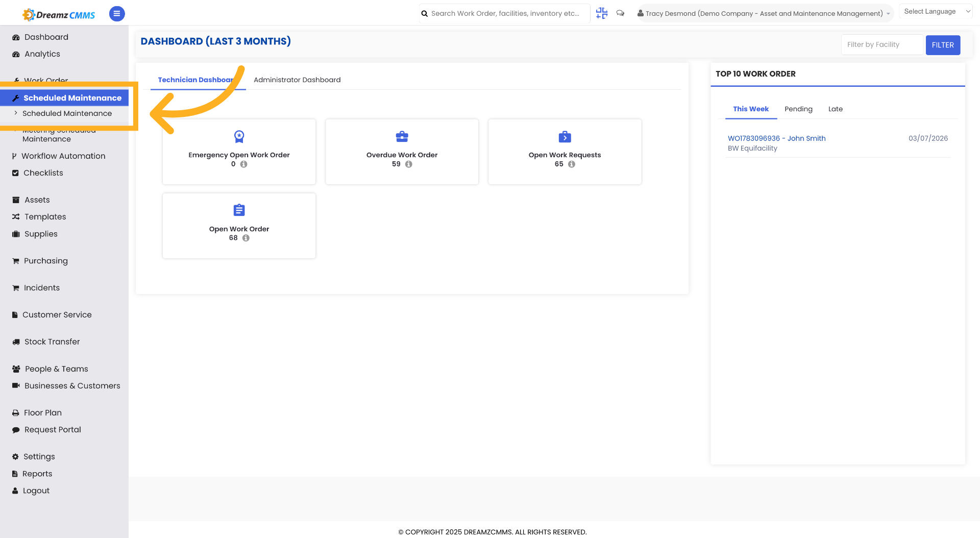Go to Workflow Automation
Screen dimensions: 980x538
(x=63, y=156)
